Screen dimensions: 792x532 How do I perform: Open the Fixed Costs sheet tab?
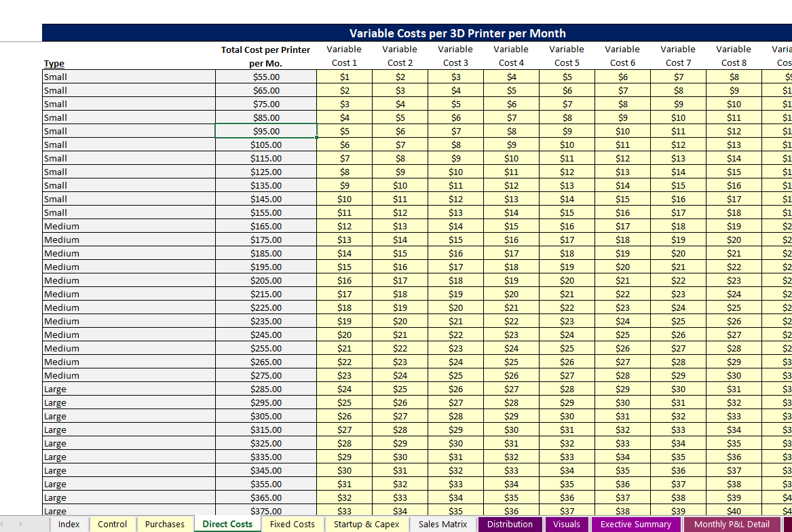[293, 524]
